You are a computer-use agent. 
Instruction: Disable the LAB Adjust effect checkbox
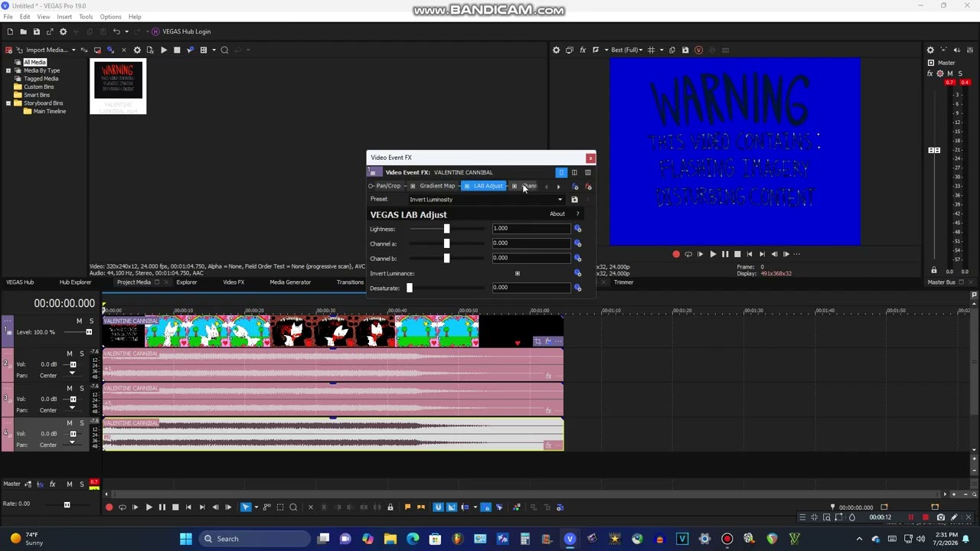pos(467,186)
